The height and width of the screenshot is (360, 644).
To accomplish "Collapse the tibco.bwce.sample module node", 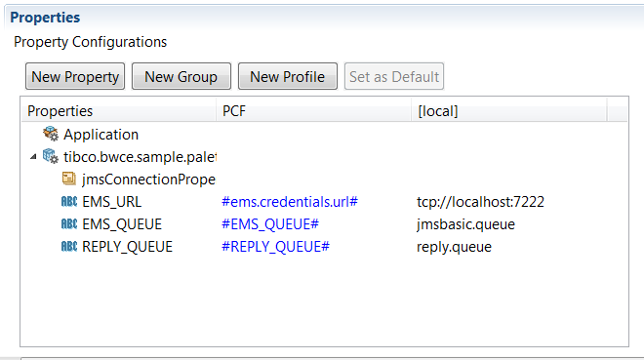I will tap(34, 157).
